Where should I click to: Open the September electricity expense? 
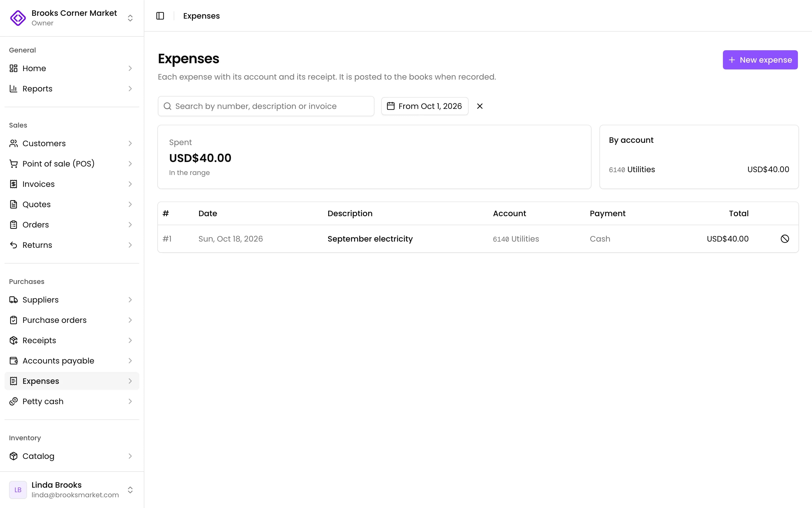tap(370, 239)
